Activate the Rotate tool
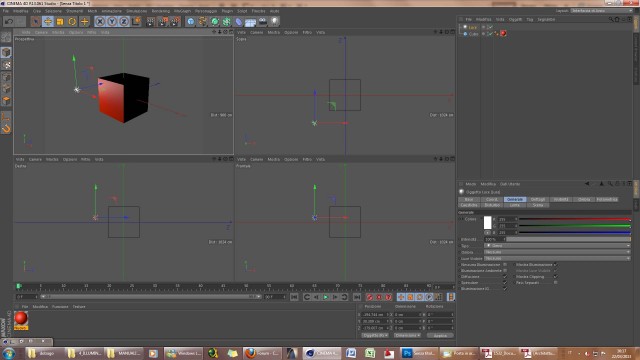Screen dimensions: 640x360 point(72,21)
